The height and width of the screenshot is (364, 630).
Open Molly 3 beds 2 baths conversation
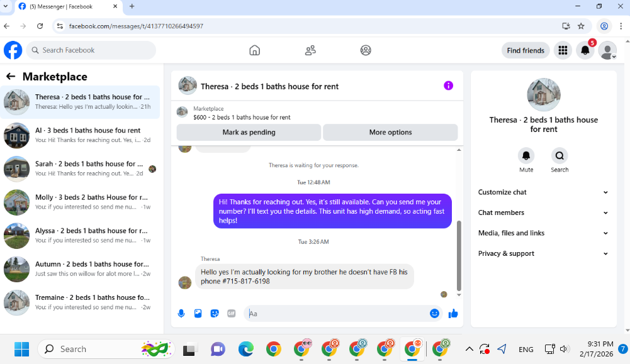81,202
